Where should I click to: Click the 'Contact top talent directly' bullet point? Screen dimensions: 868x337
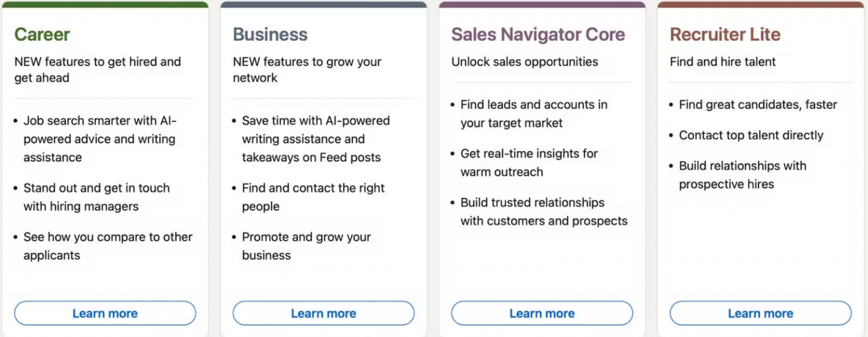pyautogui.click(x=752, y=135)
